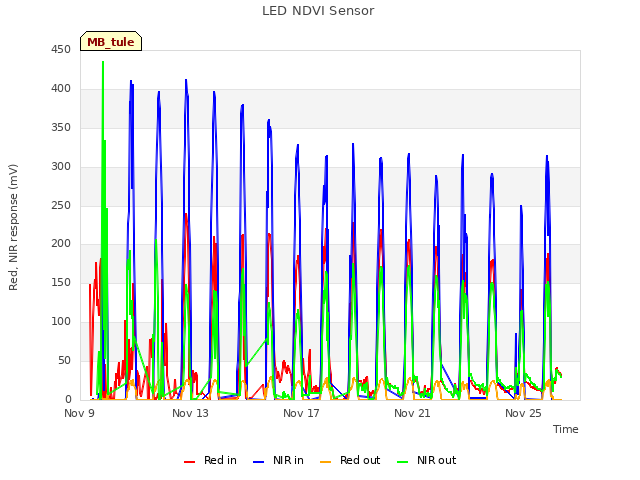Click the Nov 17 x-axis label
This screenshot has width=640, height=480.
click(x=301, y=413)
